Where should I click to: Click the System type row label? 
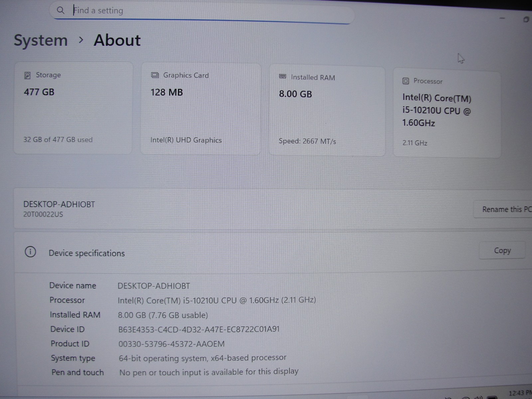point(73,358)
